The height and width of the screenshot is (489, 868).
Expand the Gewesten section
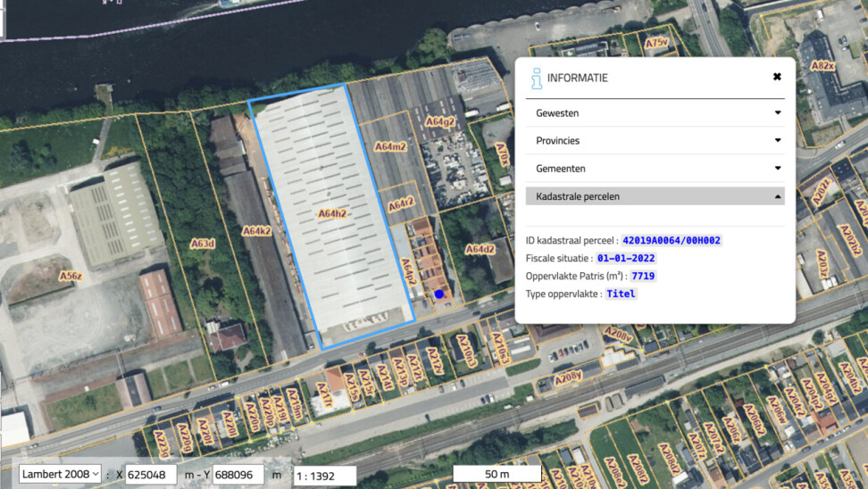pos(655,113)
